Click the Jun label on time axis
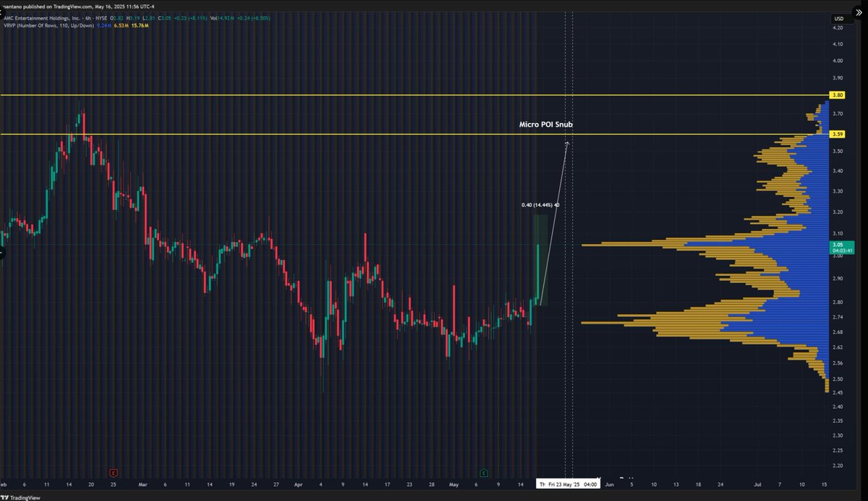The height and width of the screenshot is (501, 868). point(609,484)
